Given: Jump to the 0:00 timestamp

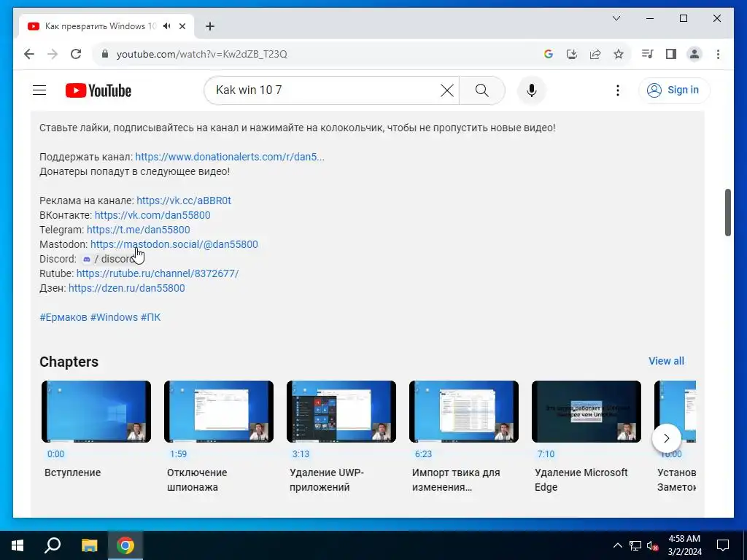Looking at the screenshot, I should [x=55, y=454].
